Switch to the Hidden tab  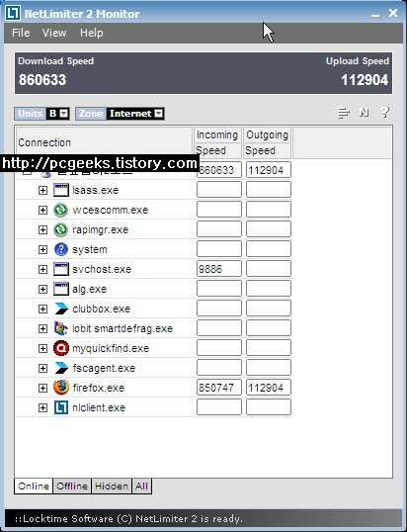click(112, 487)
